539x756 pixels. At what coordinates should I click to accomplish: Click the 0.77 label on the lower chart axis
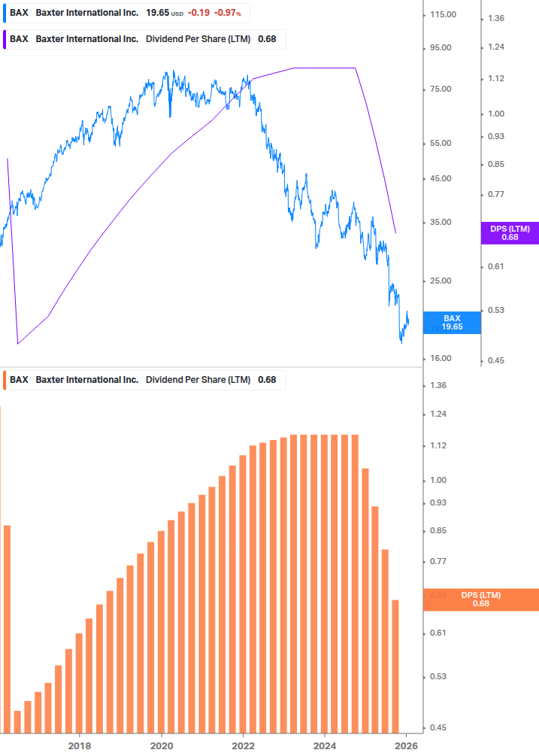(438, 561)
